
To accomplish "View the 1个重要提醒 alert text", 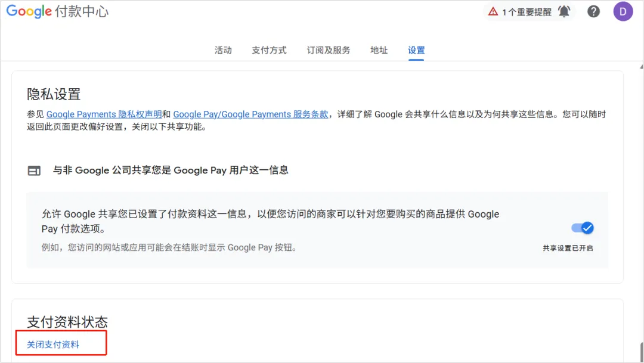I will [527, 12].
